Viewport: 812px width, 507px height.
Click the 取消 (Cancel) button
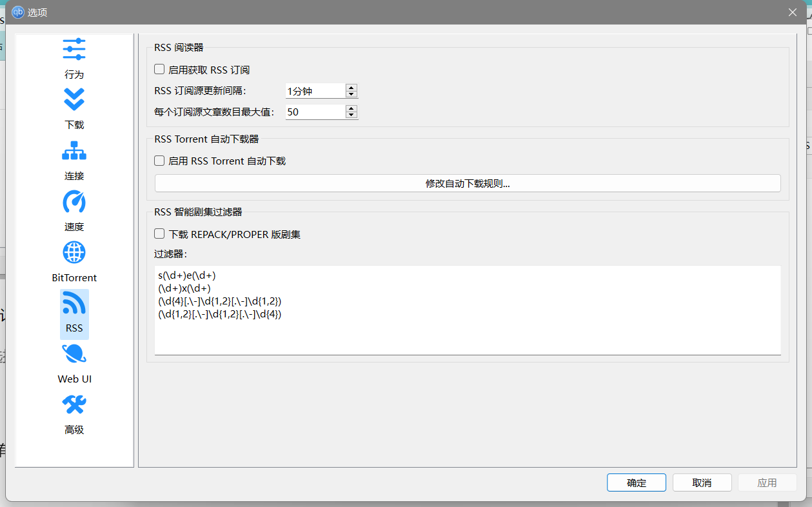(702, 482)
